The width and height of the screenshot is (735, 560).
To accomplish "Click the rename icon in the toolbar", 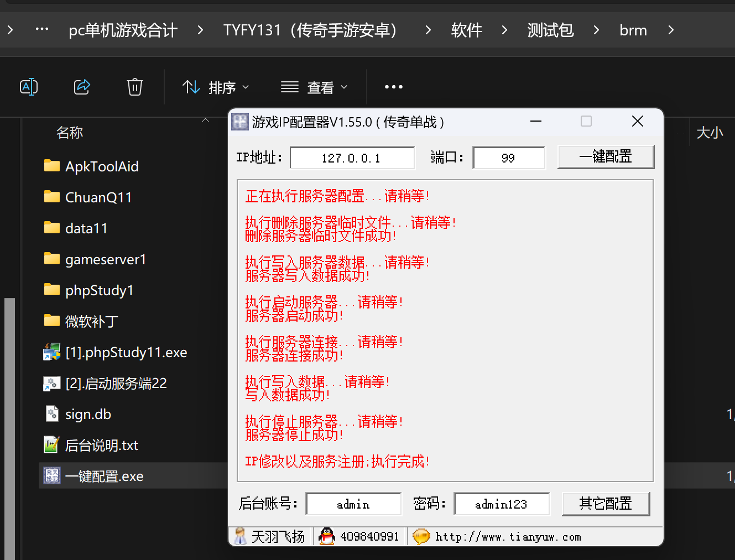I will tap(29, 87).
